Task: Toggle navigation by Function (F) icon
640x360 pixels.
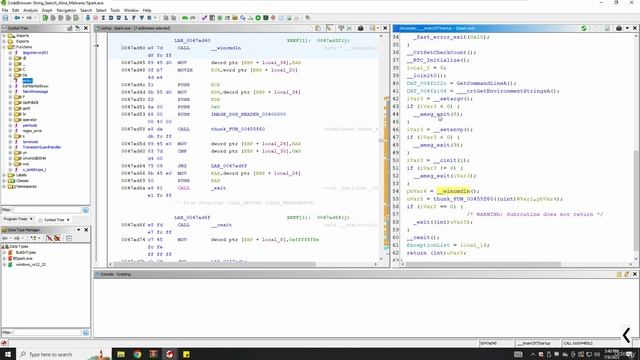Action: 134,18
